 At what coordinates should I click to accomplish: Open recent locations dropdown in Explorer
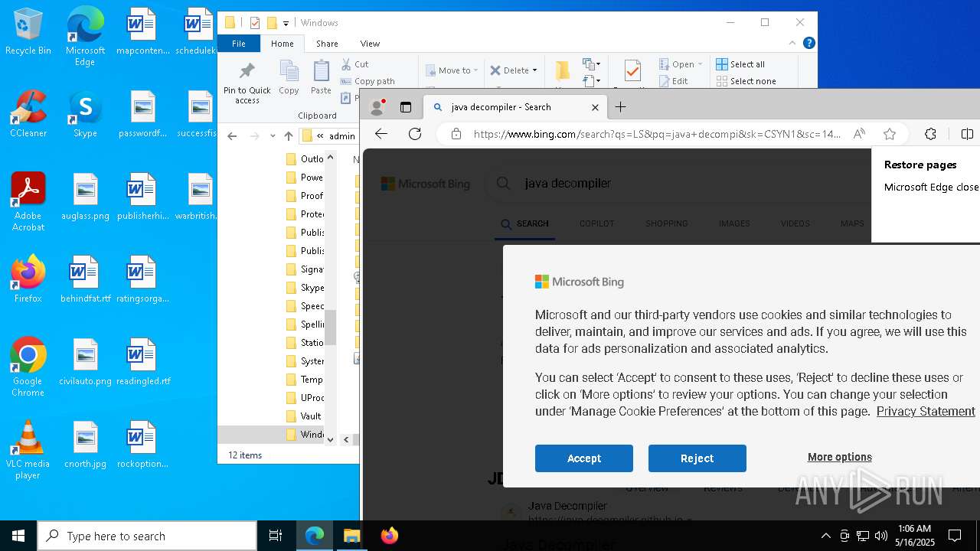tap(273, 136)
